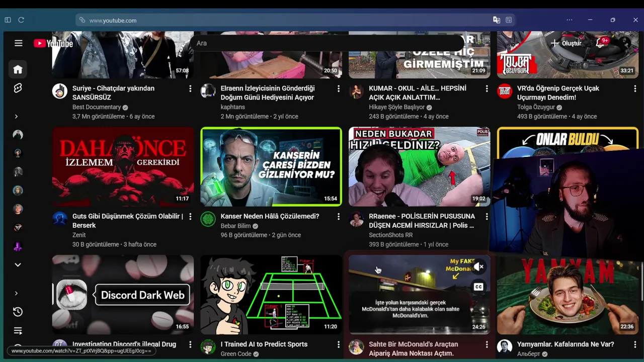This screenshot has width=644, height=362.
Task: Open options menu for Guts Gibi Düşünmek video
Action: [x=190, y=216]
